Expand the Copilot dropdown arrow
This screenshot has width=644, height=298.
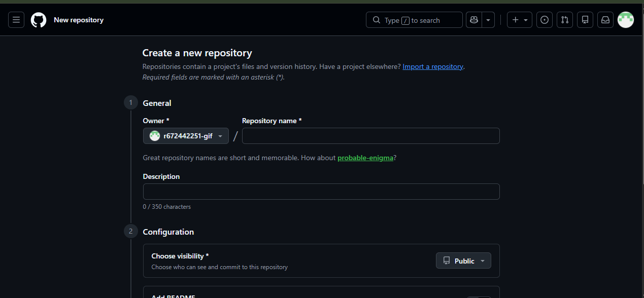click(x=488, y=20)
